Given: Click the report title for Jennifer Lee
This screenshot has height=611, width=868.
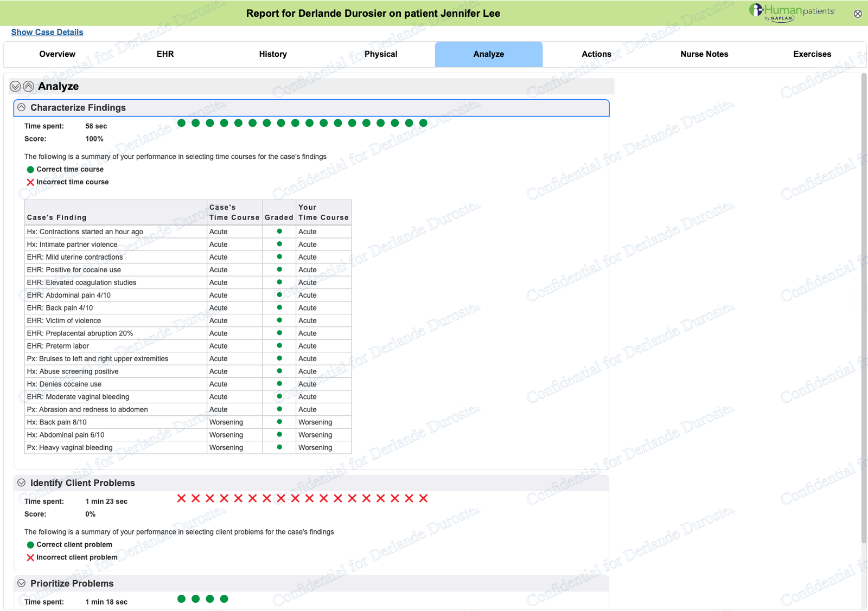Looking at the screenshot, I should coord(373,14).
